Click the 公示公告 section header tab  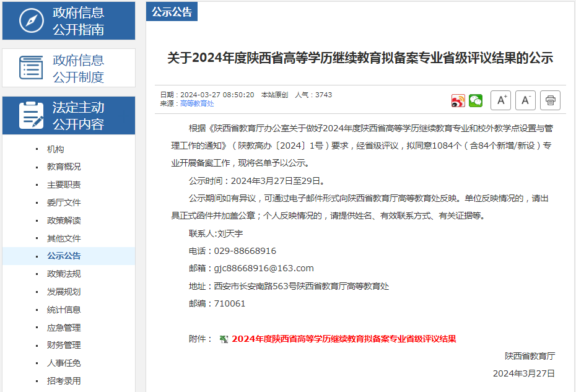(x=172, y=12)
